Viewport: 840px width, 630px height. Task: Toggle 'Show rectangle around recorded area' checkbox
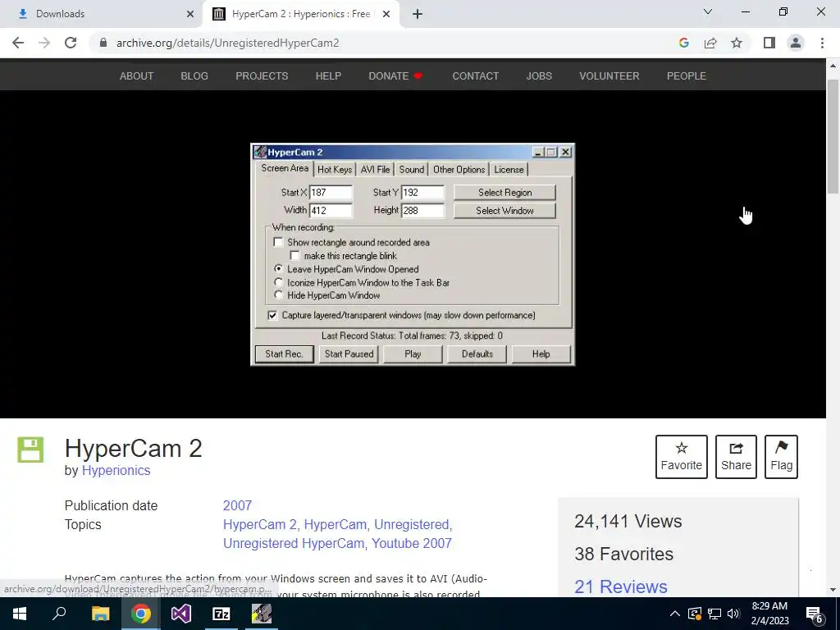pyautogui.click(x=278, y=242)
